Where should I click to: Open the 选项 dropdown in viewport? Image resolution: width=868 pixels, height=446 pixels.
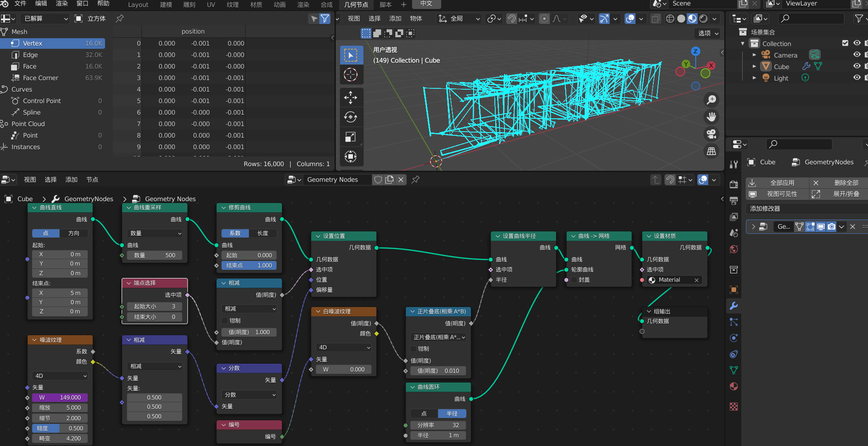[x=708, y=33]
